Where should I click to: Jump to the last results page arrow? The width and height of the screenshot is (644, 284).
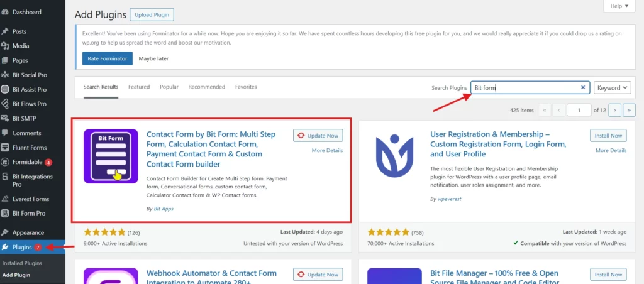click(x=629, y=110)
